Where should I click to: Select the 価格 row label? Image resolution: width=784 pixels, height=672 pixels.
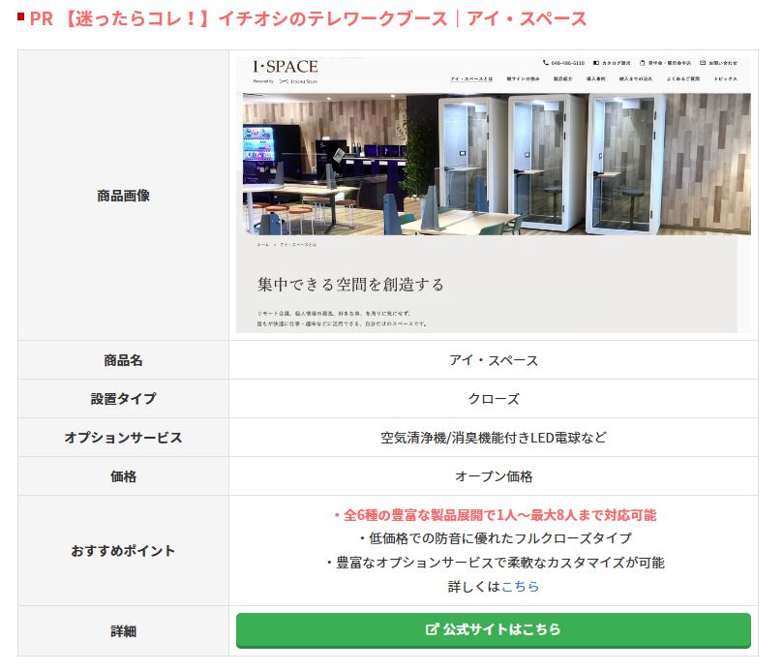tap(124, 476)
